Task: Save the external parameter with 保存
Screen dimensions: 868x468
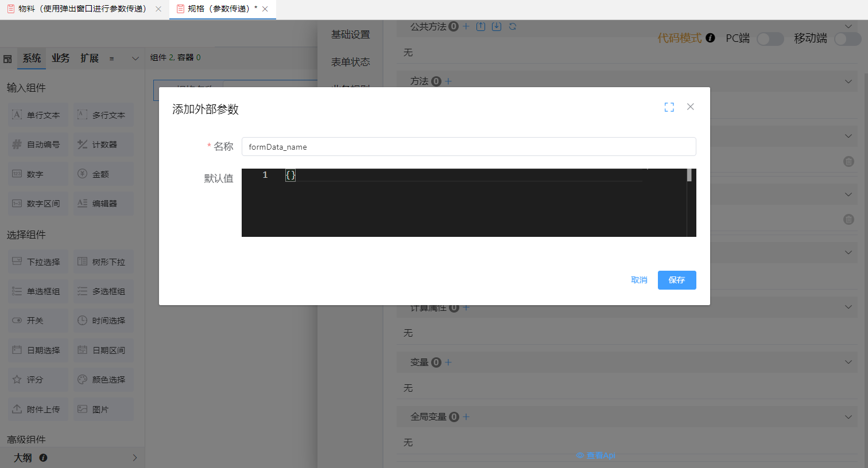Action: (676, 280)
